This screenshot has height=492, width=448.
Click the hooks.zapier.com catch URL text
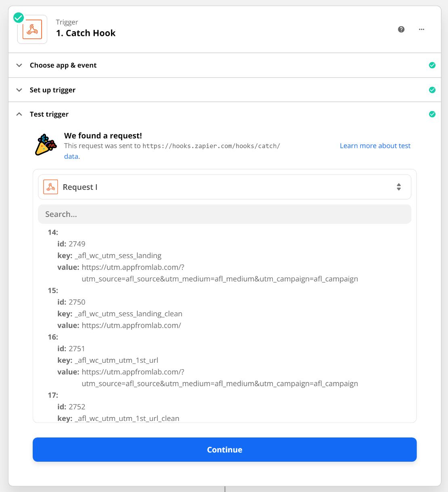211,146
